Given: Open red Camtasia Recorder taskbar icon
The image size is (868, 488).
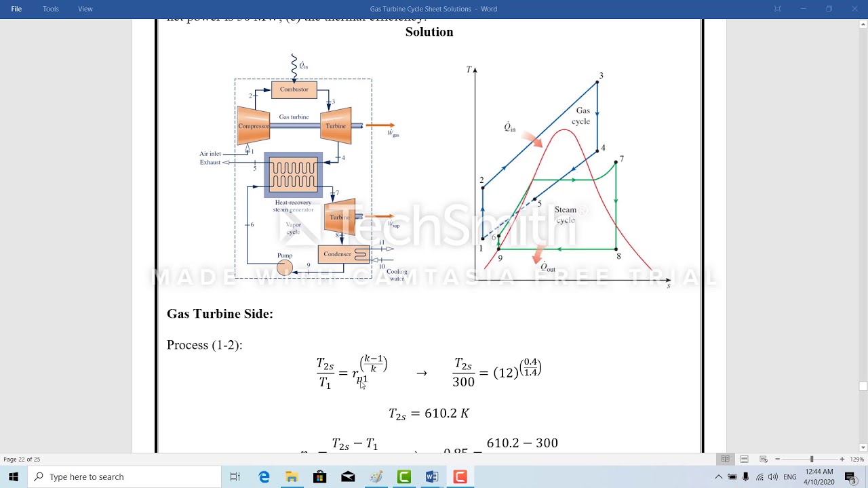Looking at the screenshot, I should 460,476.
